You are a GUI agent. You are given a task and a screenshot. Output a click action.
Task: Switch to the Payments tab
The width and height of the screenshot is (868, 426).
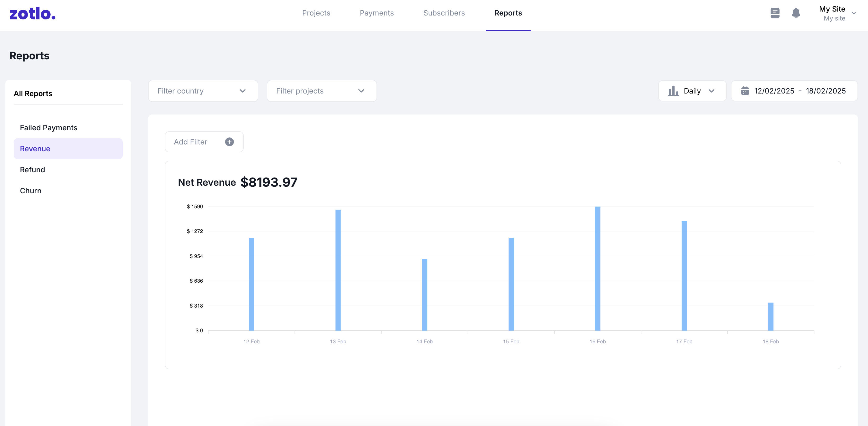(x=377, y=13)
